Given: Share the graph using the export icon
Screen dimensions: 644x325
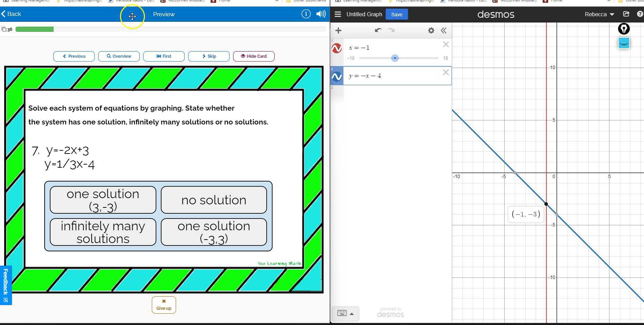Looking at the screenshot, I should coord(626,14).
